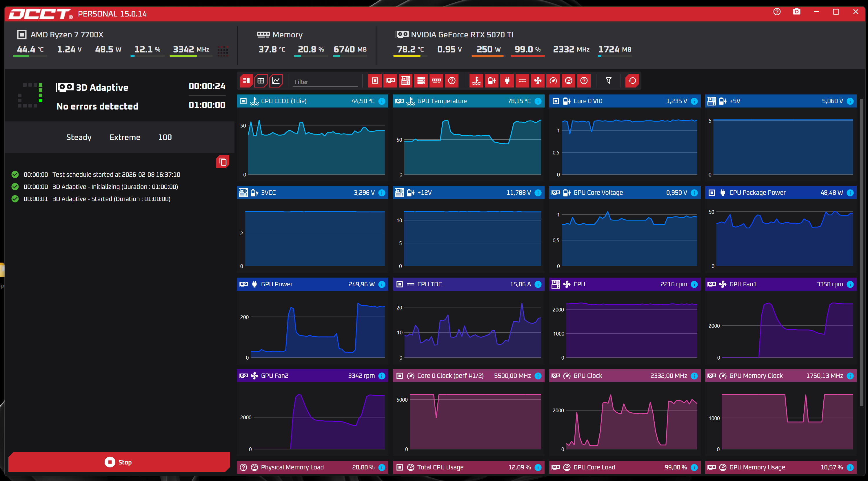The height and width of the screenshot is (481, 868).
Task: Toggle the fan sensor type filter
Action: point(538,81)
